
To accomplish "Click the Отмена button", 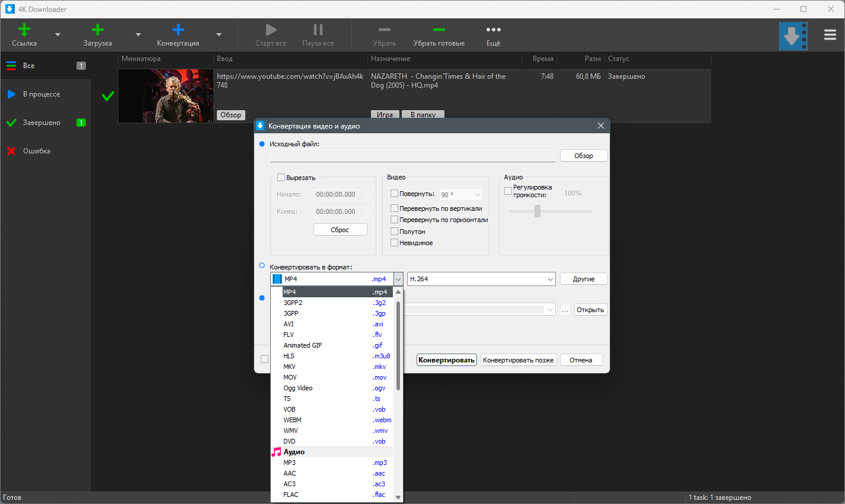I will click(581, 360).
